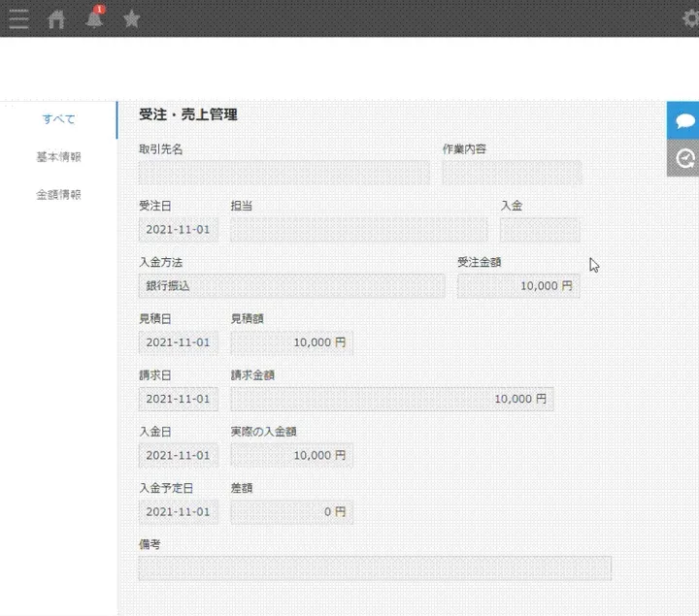The image size is (699, 616).
Task: Select the すべて tab
Action: pos(58,119)
